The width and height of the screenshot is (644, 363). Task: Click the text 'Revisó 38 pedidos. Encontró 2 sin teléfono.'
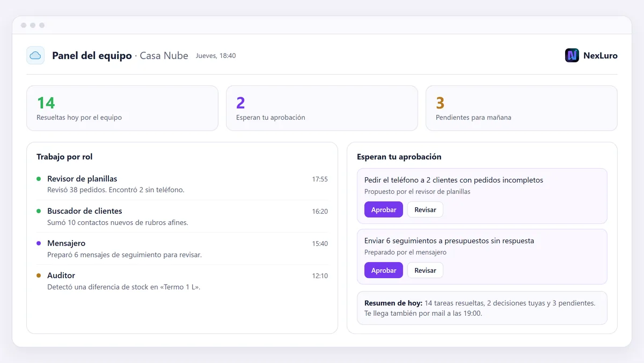pyautogui.click(x=116, y=190)
